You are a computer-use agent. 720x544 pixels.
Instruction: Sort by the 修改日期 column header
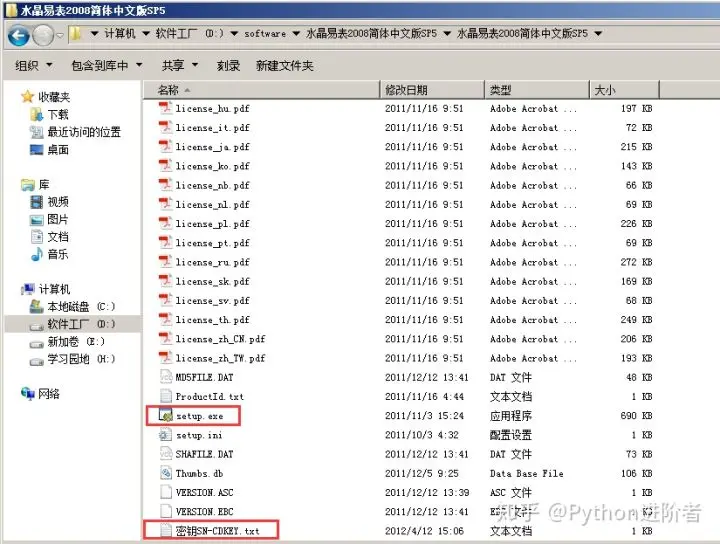pyautogui.click(x=432, y=90)
